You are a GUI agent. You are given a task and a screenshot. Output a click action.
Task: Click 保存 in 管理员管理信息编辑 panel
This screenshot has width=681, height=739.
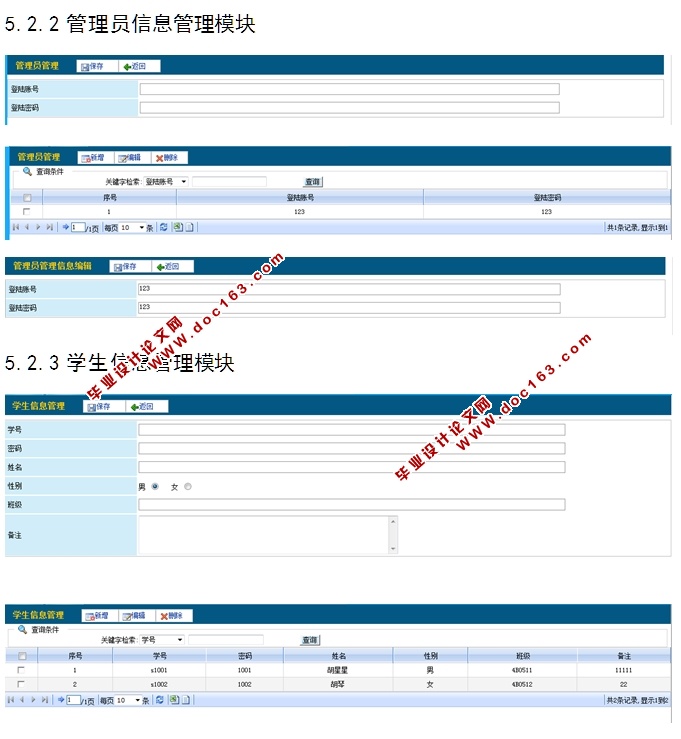coord(131,267)
